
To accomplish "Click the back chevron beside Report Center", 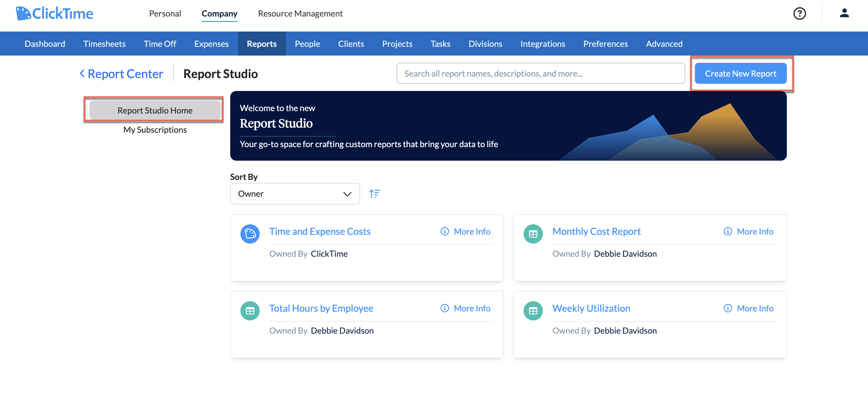I will tap(82, 73).
